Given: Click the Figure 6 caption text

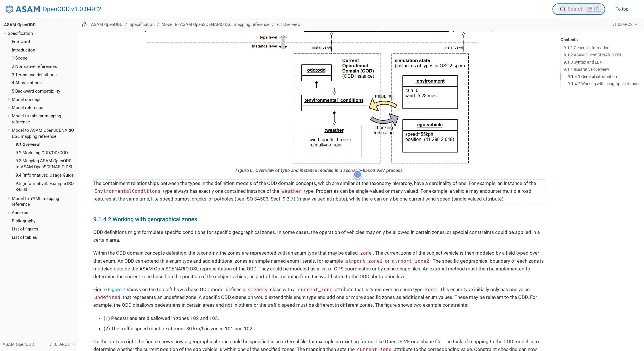Looking at the screenshot, I should point(319,171).
